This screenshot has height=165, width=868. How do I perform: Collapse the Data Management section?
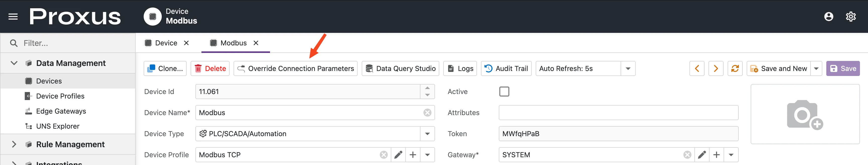[14, 63]
